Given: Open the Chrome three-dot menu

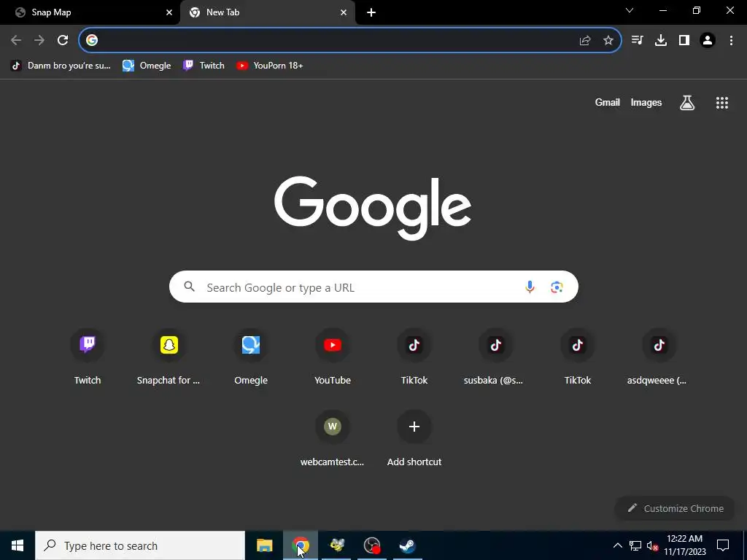Looking at the screenshot, I should point(731,41).
